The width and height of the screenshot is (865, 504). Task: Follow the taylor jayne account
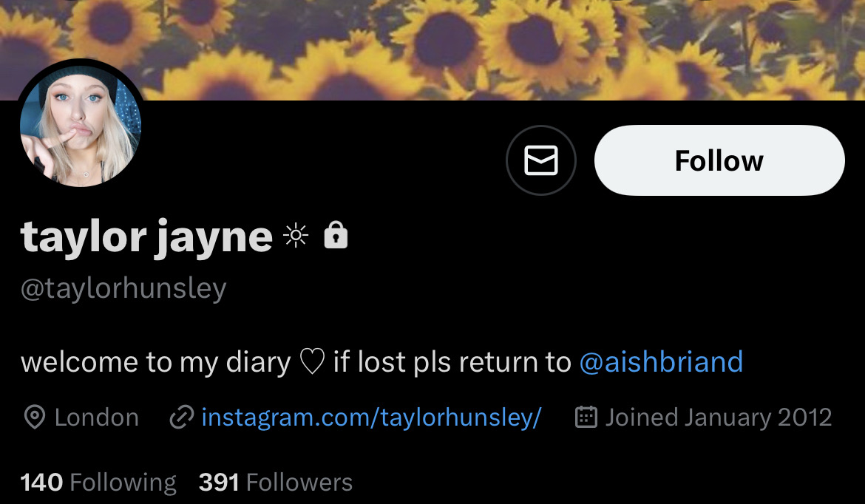[x=719, y=160]
